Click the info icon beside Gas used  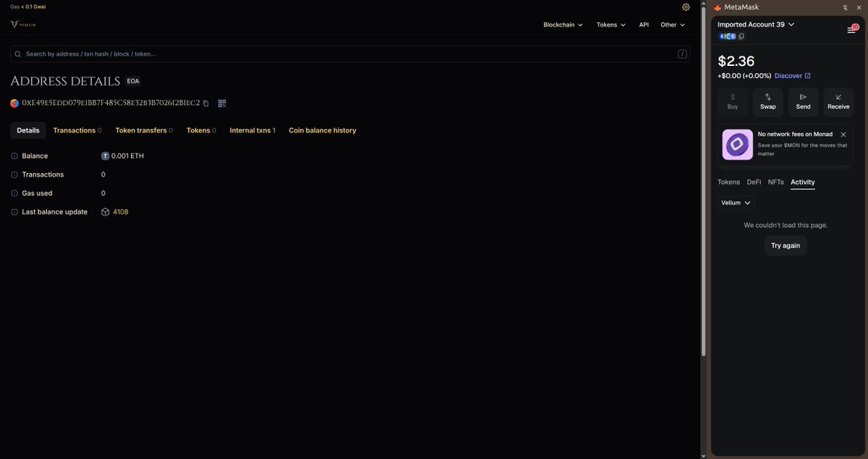[x=14, y=193]
